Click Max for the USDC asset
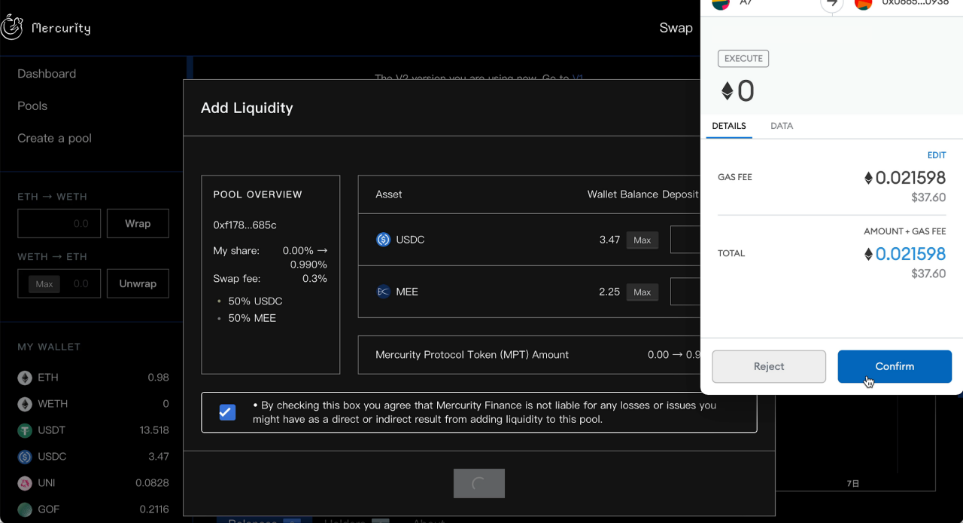The height and width of the screenshot is (523, 964). tap(642, 240)
